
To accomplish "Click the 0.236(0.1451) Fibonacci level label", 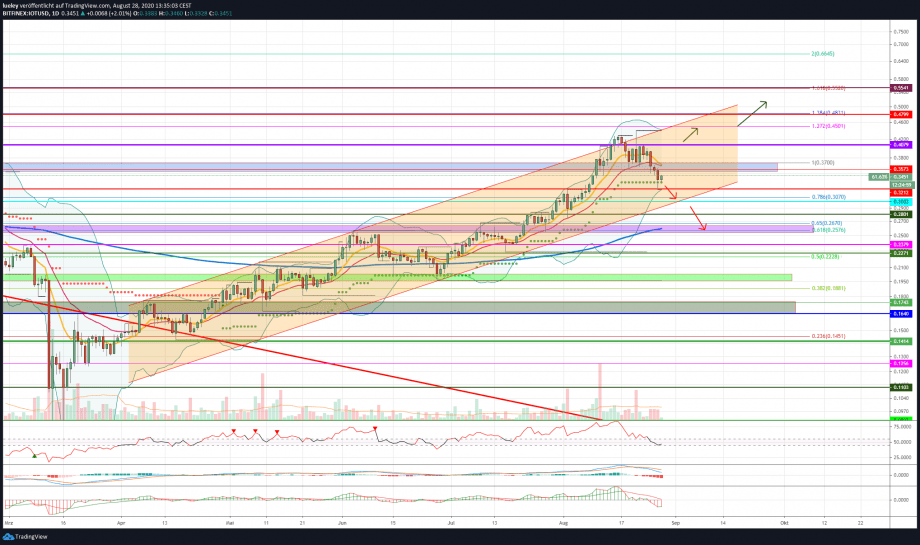I will (828, 336).
